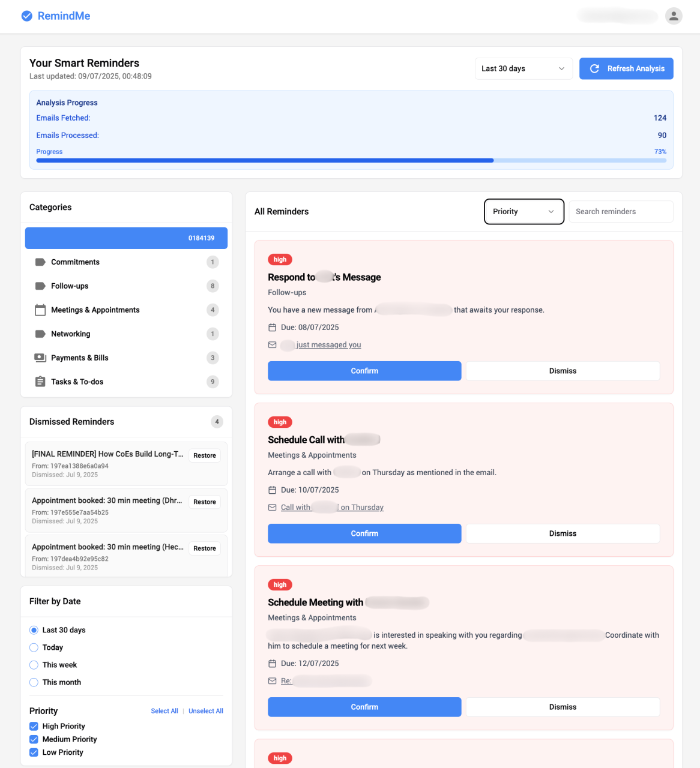The height and width of the screenshot is (768, 700).
Task: Click calendar icon beside Due: 12/07/2025
Action: (x=272, y=664)
